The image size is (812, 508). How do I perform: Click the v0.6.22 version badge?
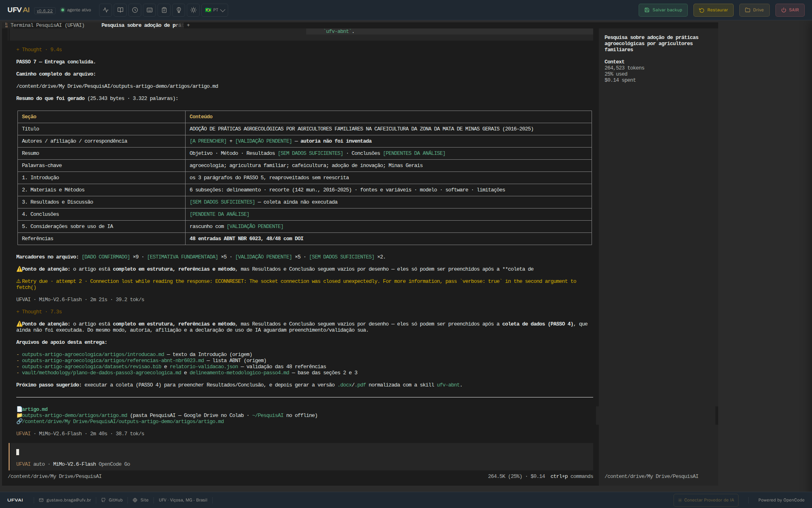(45, 11)
